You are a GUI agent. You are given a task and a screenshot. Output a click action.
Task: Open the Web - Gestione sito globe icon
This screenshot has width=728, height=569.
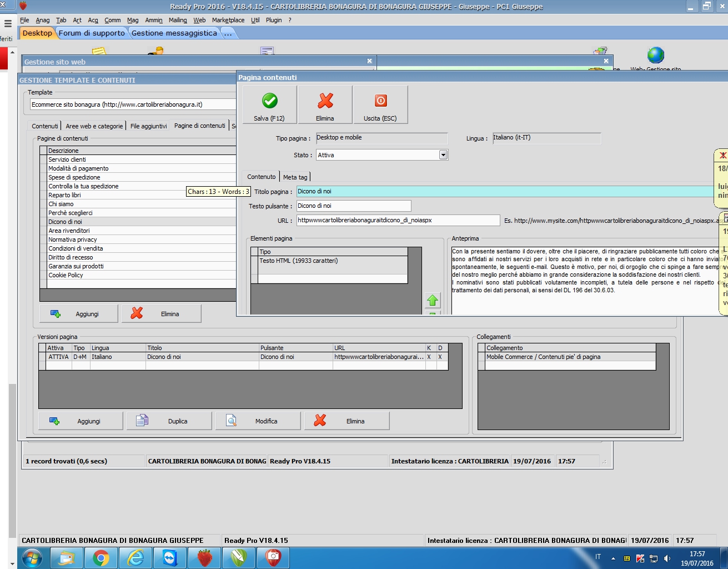coord(656,56)
